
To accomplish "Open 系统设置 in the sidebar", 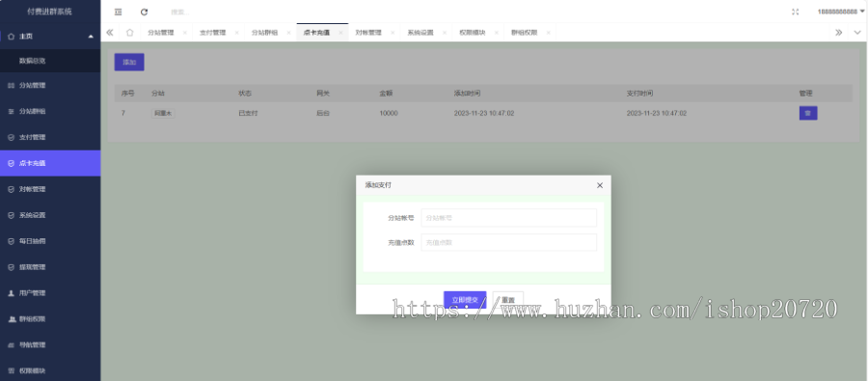I will click(x=50, y=215).
